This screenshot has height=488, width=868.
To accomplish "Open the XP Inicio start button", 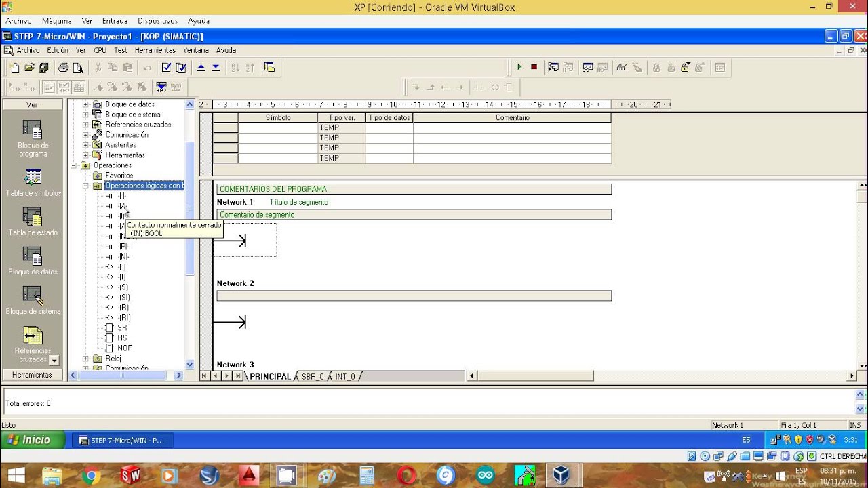I will pyautogui.click(x=33, y=440).
